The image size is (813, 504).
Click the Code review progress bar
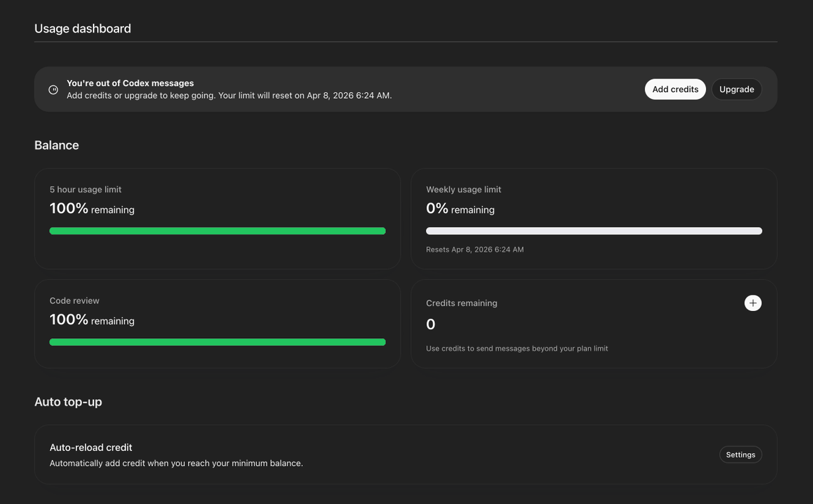pos(217,342)
